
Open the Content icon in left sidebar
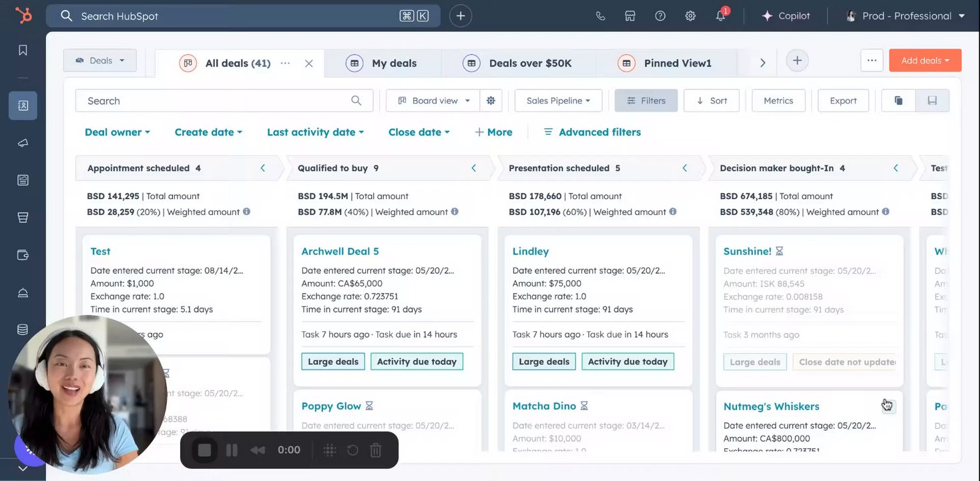pyautogui.click(x=23, y=180)
